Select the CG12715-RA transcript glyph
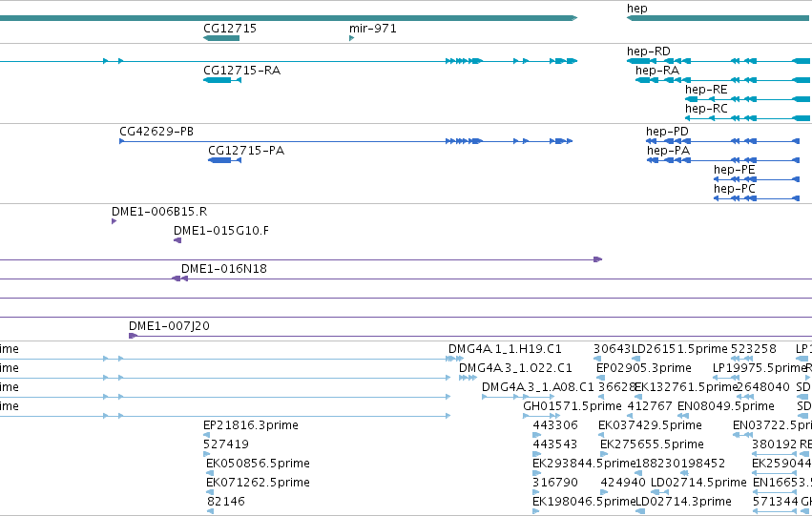Viewport: 812px width, 516px height. coord(222,80)
